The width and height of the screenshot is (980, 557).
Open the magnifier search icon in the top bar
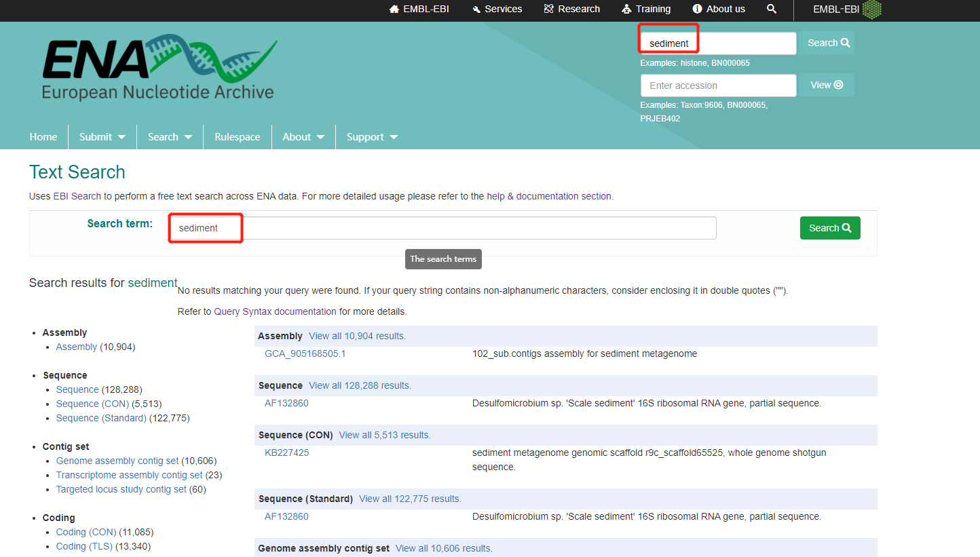click(772, 9)
